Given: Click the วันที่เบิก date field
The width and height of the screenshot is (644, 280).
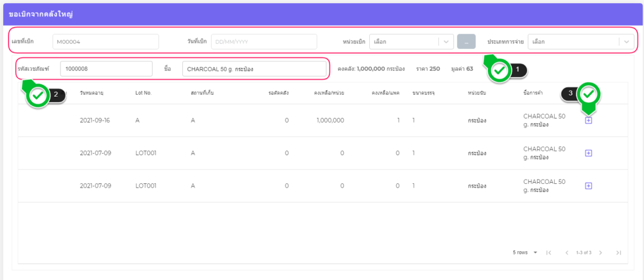Looking at the screenshot, I should [264, 41].
